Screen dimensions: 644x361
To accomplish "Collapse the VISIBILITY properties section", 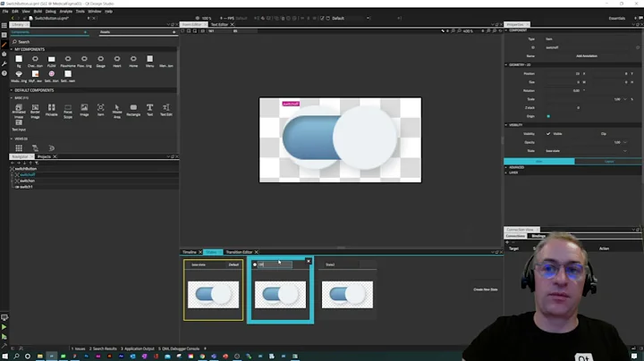I will tap(506, 125).
